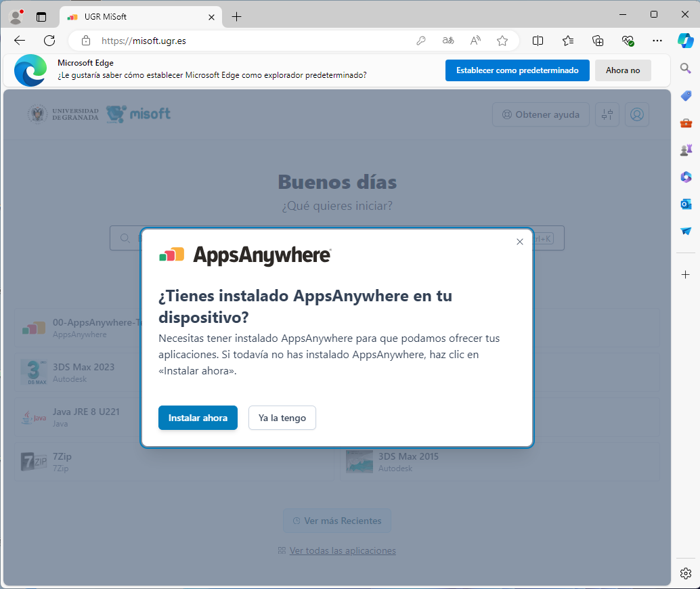Open the sidebar Tools briefcase icon

click(x=686, y=123)
